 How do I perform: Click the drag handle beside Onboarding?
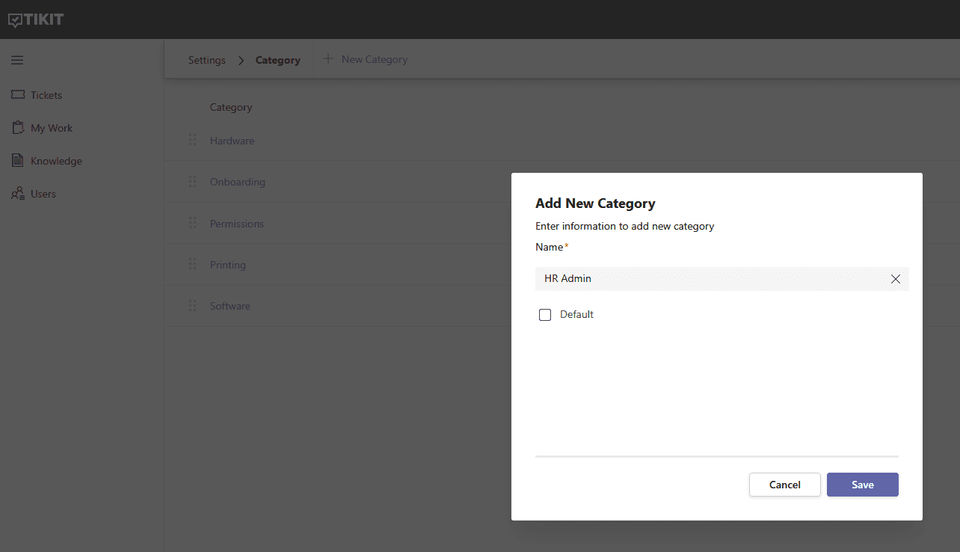tap(192, 182)
